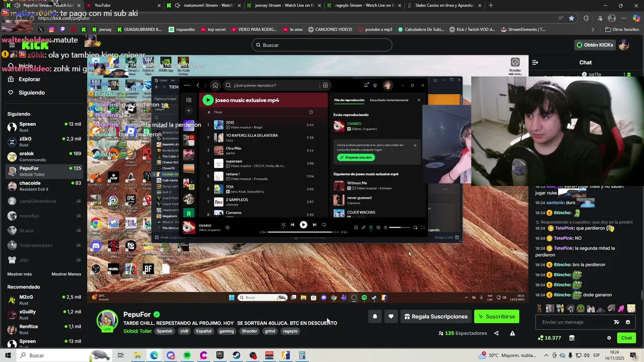Switch to jeersay Stream tab
This screenshot has height=362, width=644.
coord(283,5)
